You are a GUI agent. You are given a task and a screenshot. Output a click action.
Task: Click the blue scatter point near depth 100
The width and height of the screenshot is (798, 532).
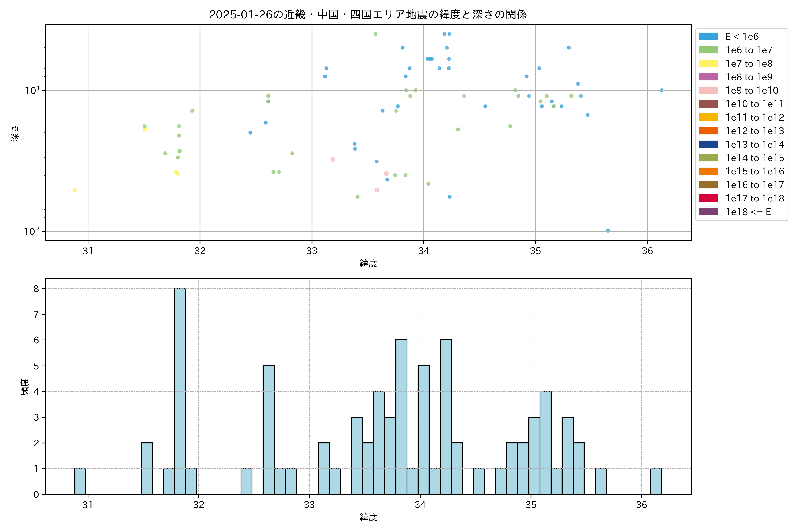click(608, 231)
